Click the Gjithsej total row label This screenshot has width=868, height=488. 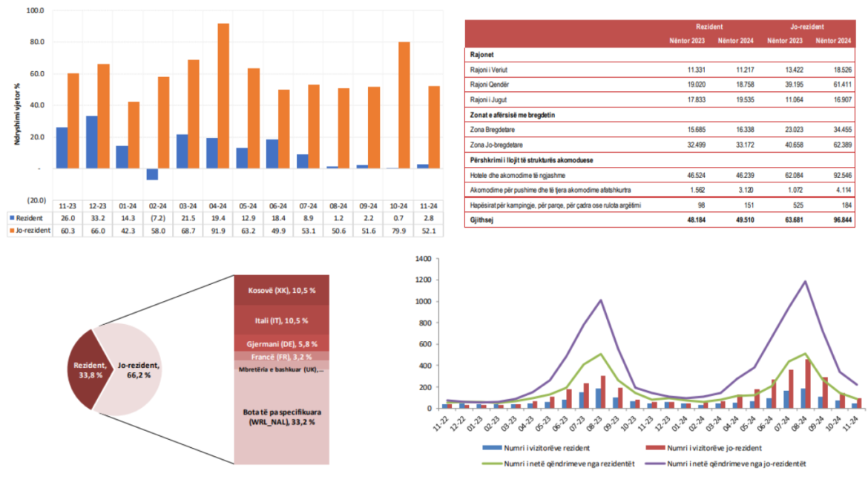point(484,220)
